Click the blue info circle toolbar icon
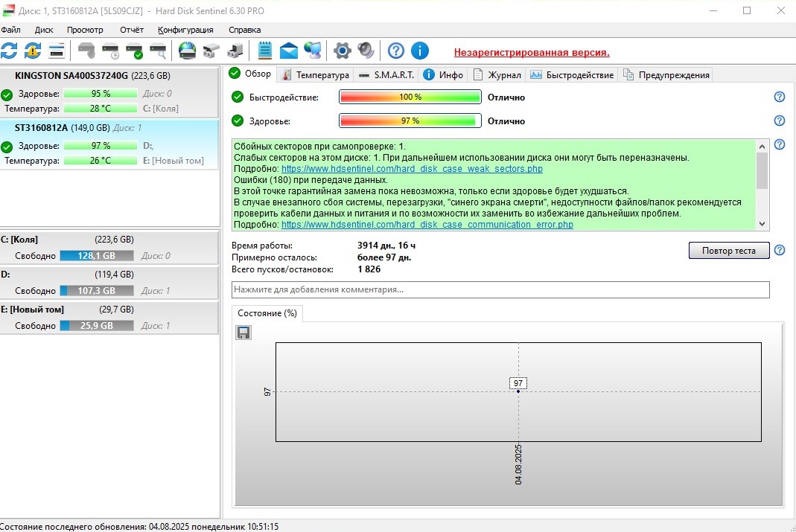796x532 pixels. click(x=420, y=51)
